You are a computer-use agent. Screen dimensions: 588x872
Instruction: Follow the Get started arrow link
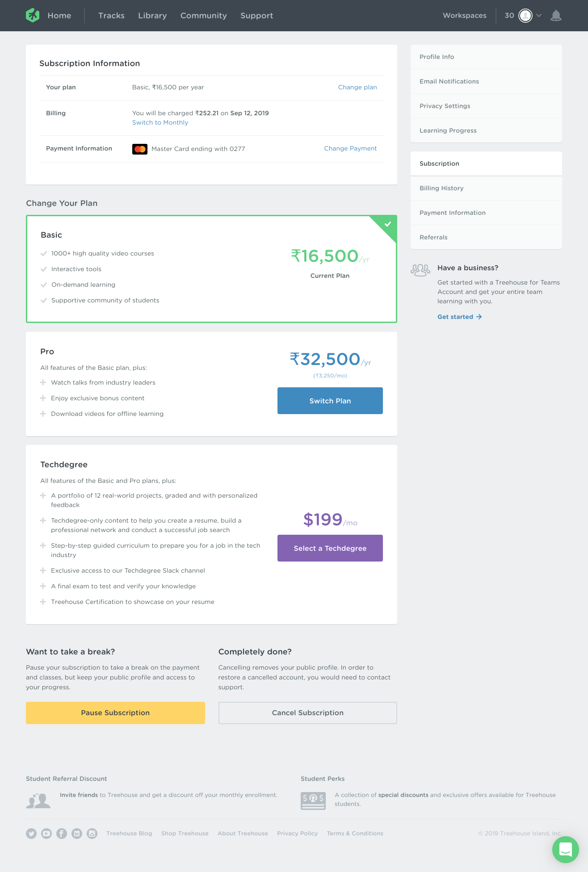[459, 317]
